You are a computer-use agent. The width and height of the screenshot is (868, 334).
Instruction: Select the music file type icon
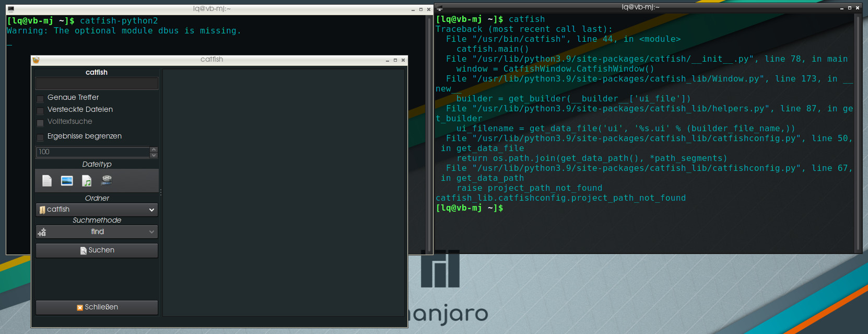click(x=87, y=181)
